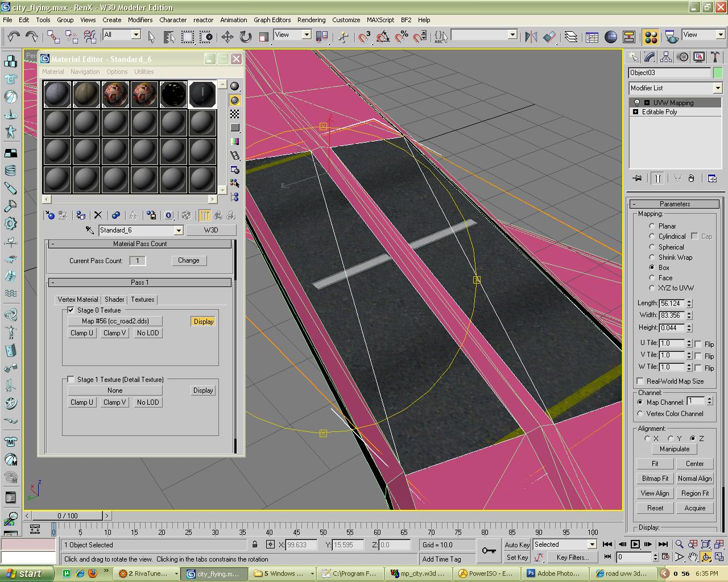This screenshot has height=582, width=728.
Task: Click the object color swatch
Action: (717, 73)
